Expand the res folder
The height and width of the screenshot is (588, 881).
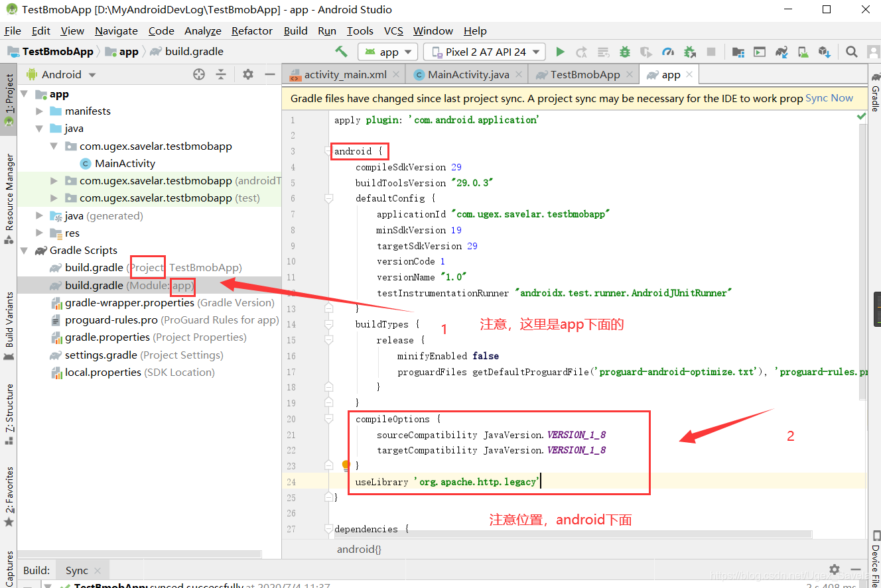tap(39, 233)
